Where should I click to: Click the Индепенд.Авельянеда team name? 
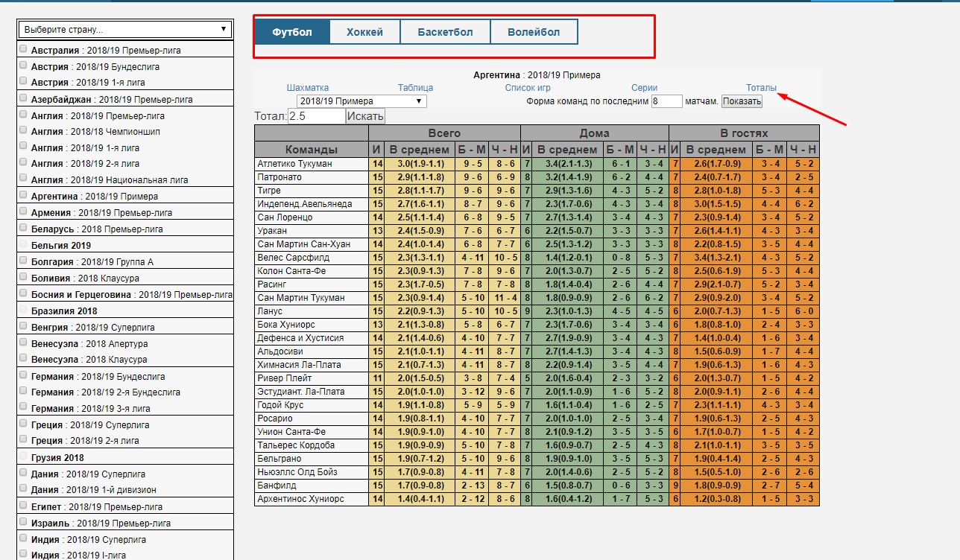tap(304, 204)
